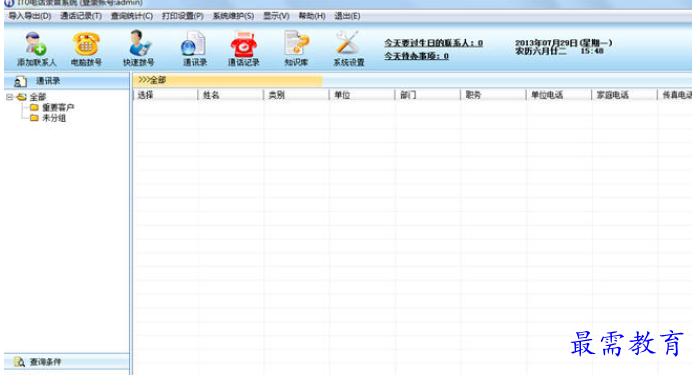Click the 家庭电话 column header

pyautogui.click(x=624, y=95)
